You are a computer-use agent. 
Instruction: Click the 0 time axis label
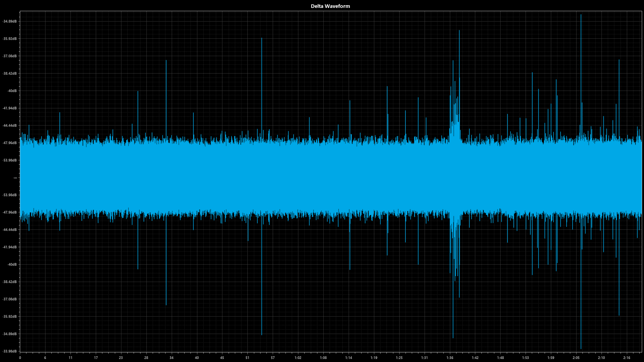pyautogui.click(x=20, y=358)
